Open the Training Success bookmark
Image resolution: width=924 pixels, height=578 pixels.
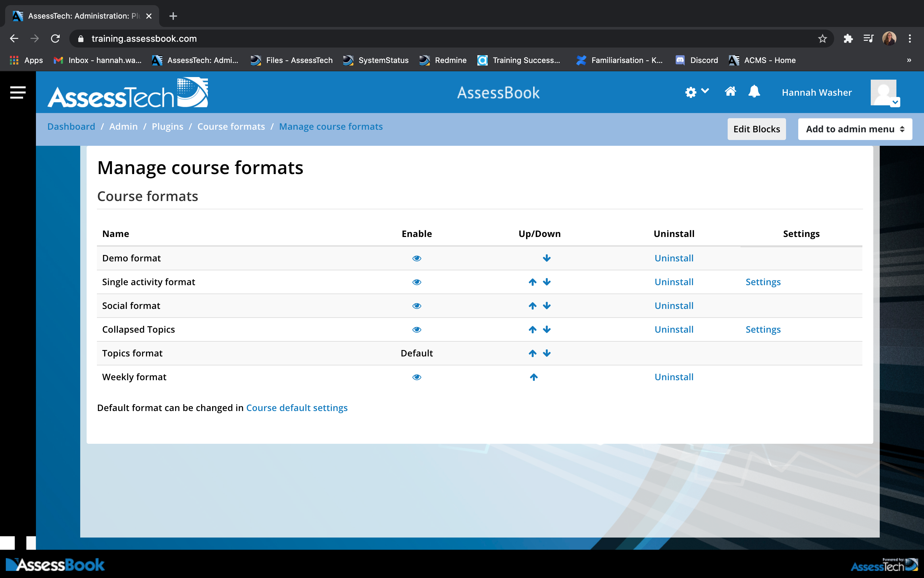tap(519, 60)
